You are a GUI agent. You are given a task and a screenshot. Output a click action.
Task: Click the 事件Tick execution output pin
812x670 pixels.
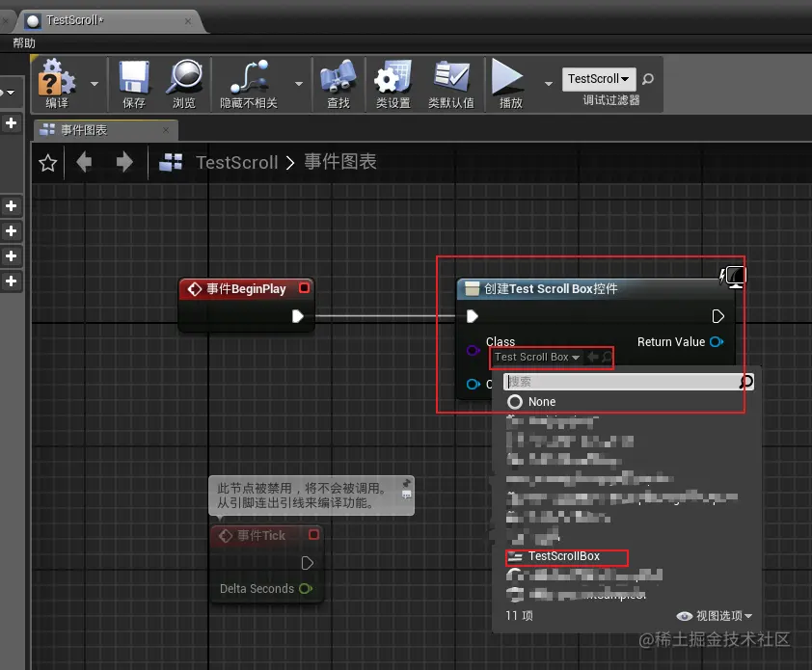tap(307, 563)
